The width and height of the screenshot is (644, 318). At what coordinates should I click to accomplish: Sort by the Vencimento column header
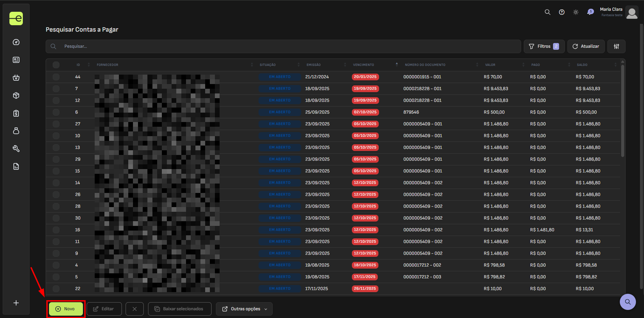(363, 65)
